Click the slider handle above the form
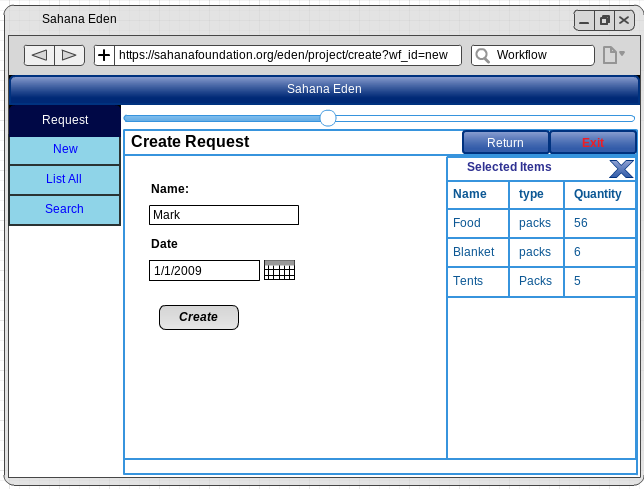This screenshot has height=489, width=644. [x=327, y=118]
